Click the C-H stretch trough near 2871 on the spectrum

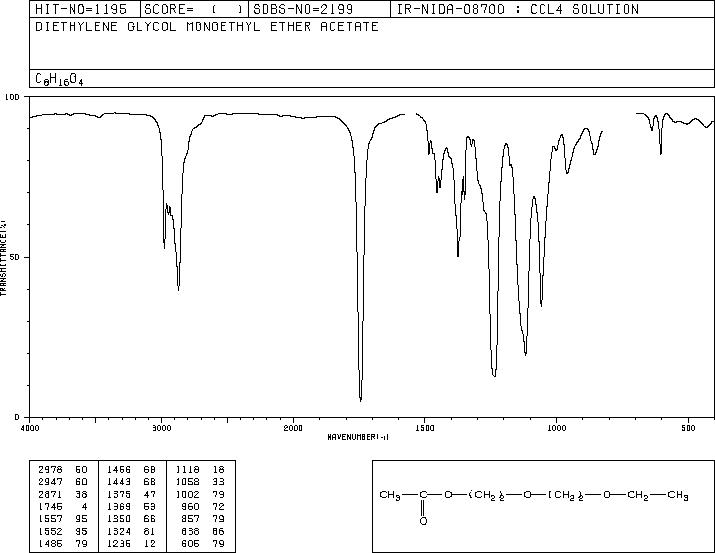click(178, 287)
